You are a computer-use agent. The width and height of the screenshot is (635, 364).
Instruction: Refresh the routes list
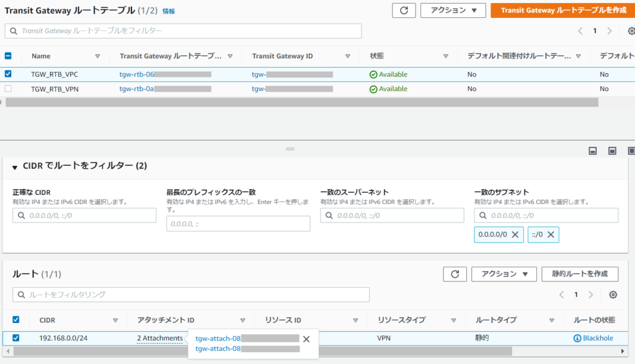click(x=455, y=274)
